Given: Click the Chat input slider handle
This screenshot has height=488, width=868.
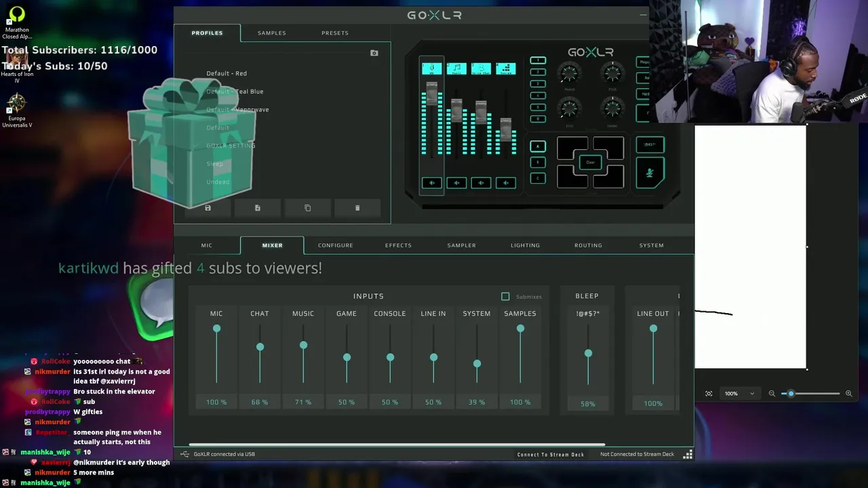Looking at the screenshot, I should 260,347.
